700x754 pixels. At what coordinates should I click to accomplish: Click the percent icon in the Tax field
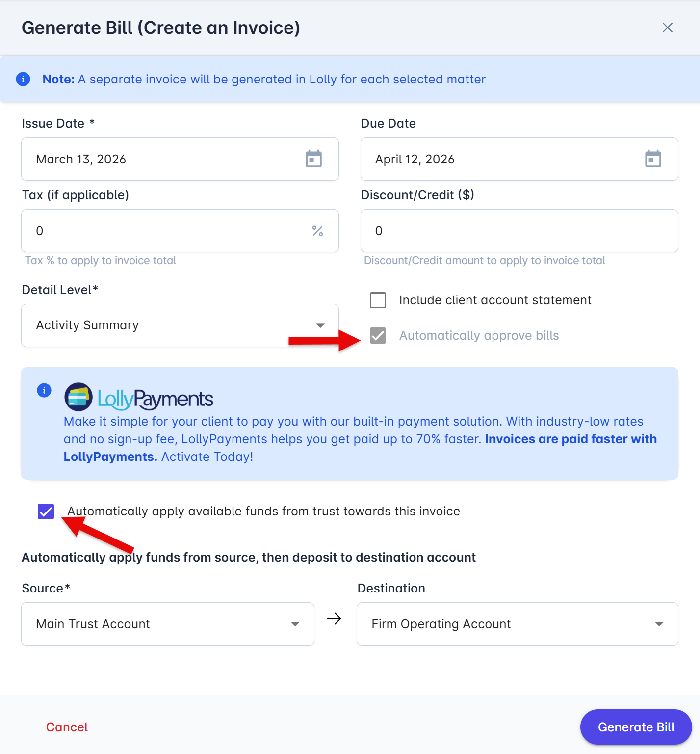[317, 231]
